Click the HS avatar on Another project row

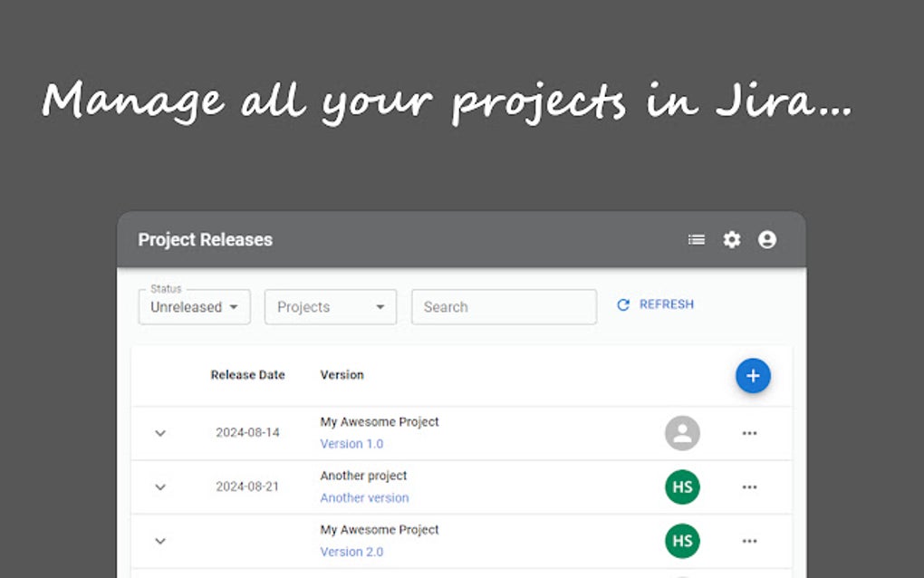click(x=681, y=486)
